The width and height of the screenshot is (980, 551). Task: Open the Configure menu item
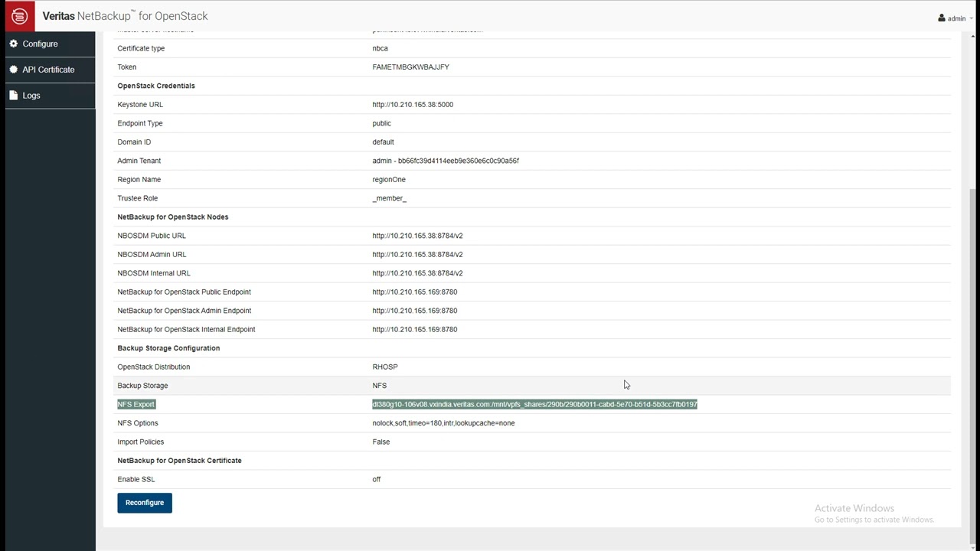click(50, 44)
